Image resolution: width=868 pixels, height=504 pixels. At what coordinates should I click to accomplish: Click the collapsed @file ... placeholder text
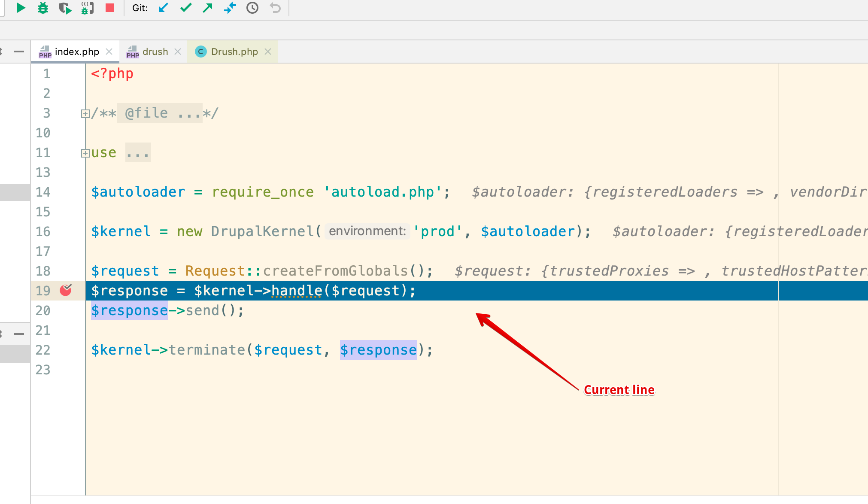click(159, 113)
